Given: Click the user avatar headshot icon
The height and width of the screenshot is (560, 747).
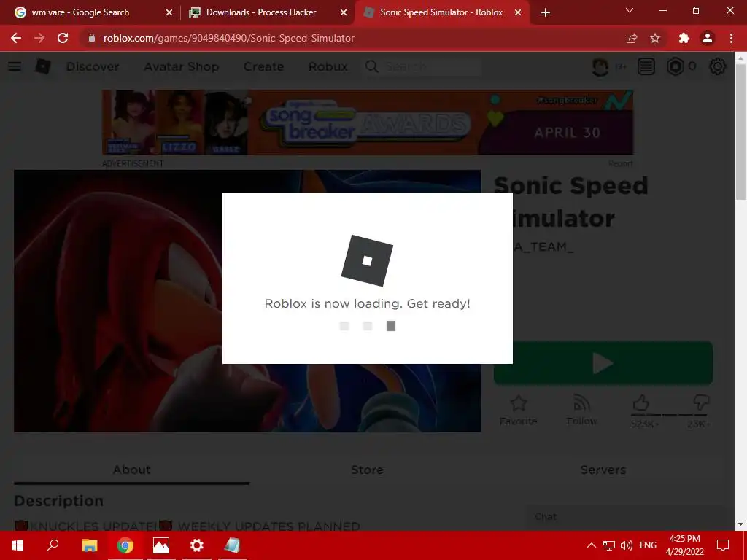Looking at the screenshot, I should point(600,66).
